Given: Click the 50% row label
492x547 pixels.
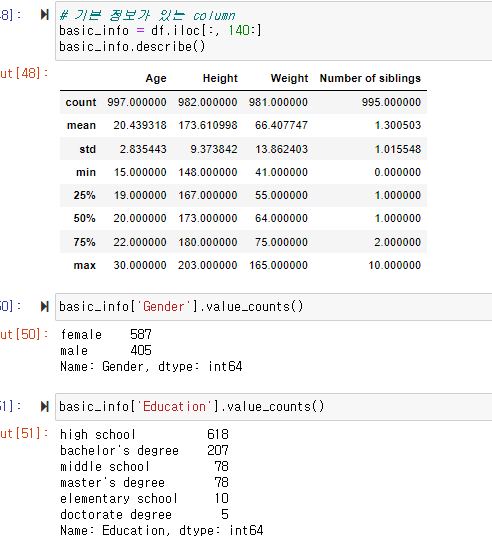Looking at the screenshot, I should (84, 218).
